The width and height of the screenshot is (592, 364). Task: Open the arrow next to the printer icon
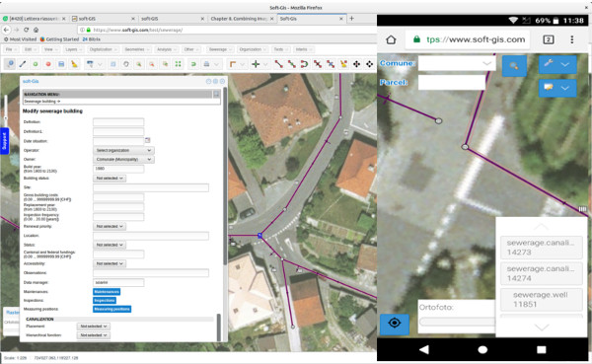(216, 64)
